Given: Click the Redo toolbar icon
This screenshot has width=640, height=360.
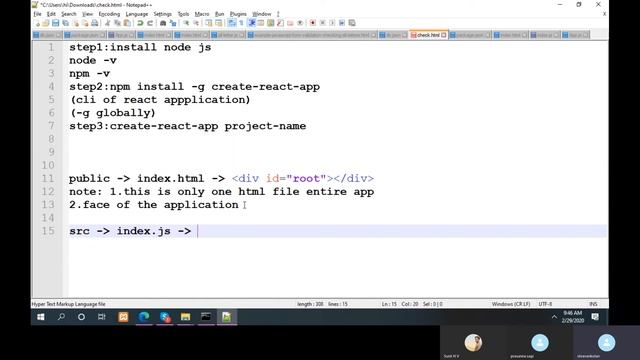Looking at the screenshot, I should 150,23.
